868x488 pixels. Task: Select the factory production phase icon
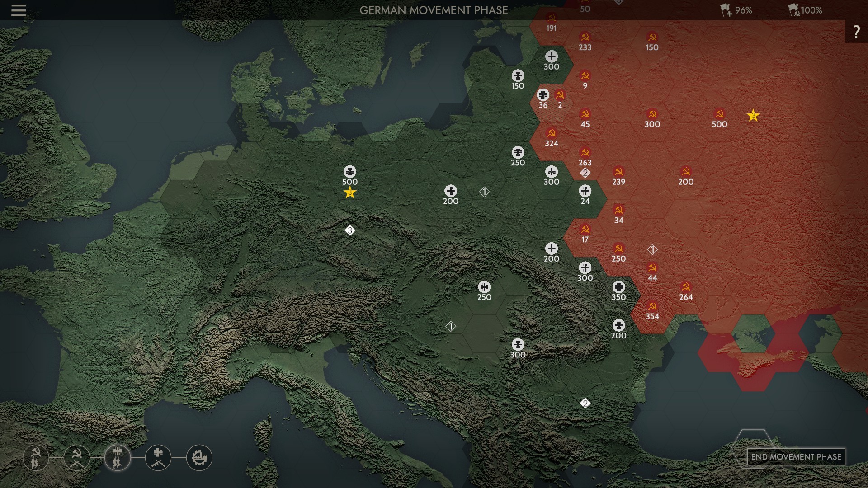pyautogui.click(x=199, y=457)
